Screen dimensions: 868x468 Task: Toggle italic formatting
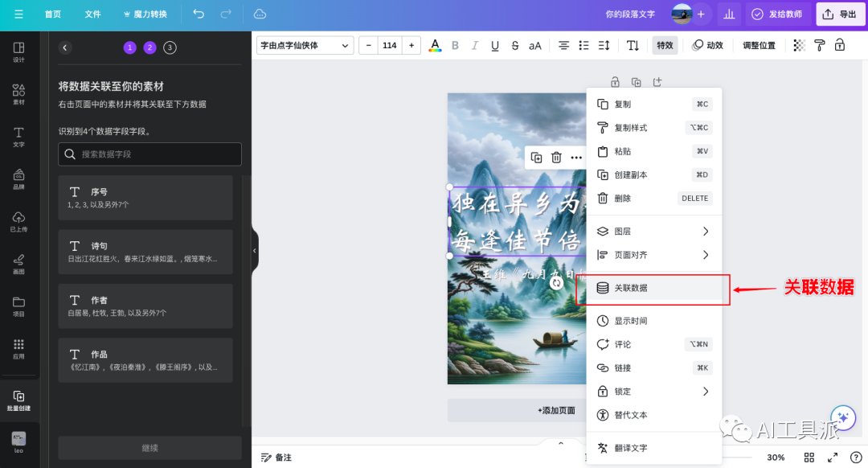pos(475,45)
